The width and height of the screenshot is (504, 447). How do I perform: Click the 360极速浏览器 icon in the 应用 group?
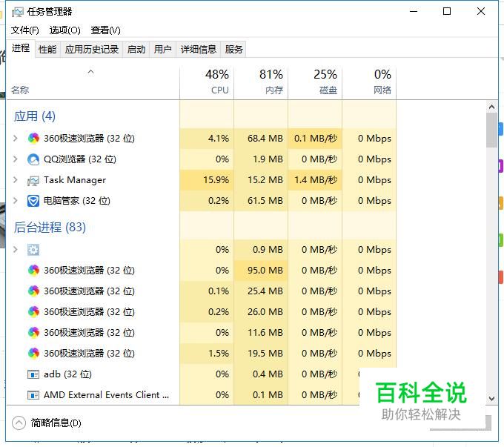coord(33,139)
